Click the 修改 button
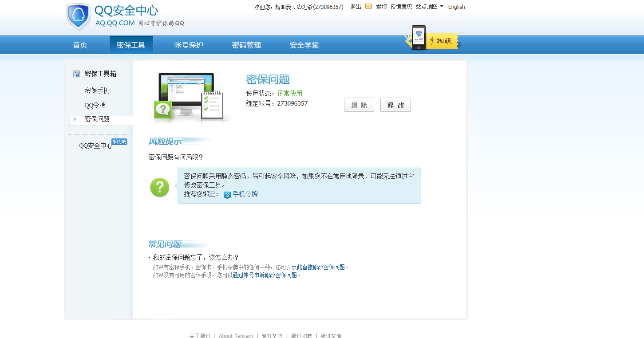Screen dimensions: 644x338 tap(395, 105)
